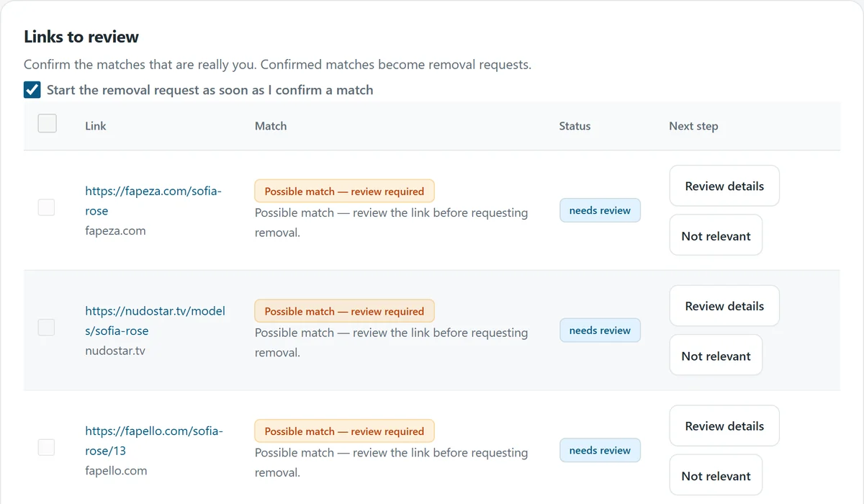864x504 pixels.
Task: Click the 'Start the removal request' label text
Action: [x=210, y=90]
